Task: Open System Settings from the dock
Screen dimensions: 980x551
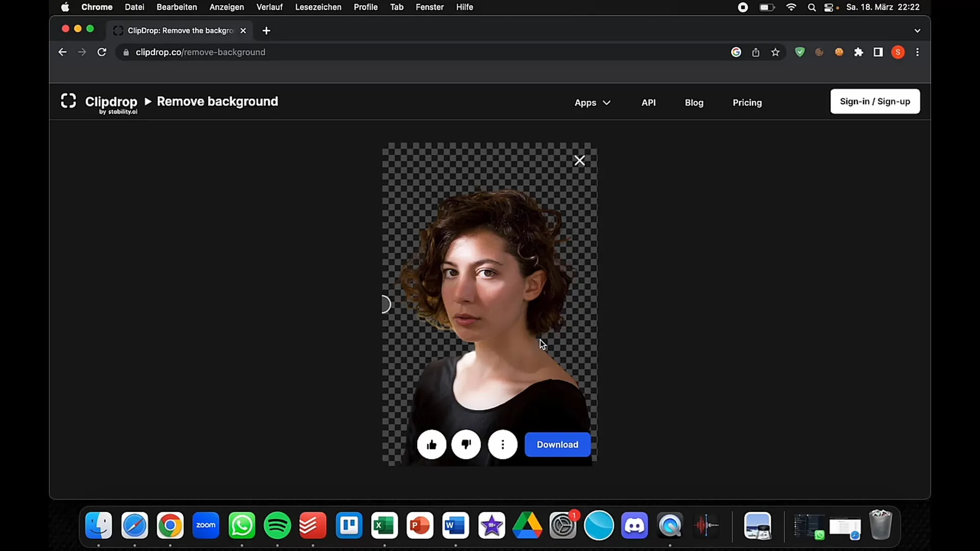Action: [x=563, y=525]
